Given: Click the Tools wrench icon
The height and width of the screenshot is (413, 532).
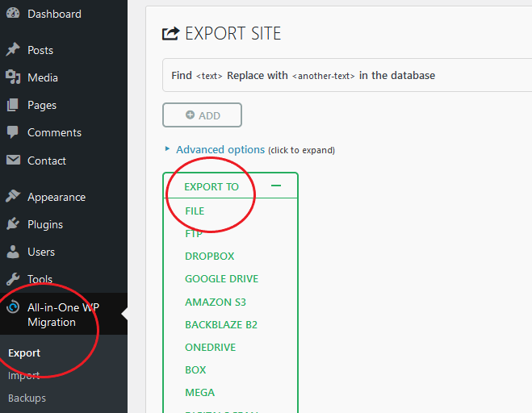Looking at the screenshot, I should [x=13, y=279].
